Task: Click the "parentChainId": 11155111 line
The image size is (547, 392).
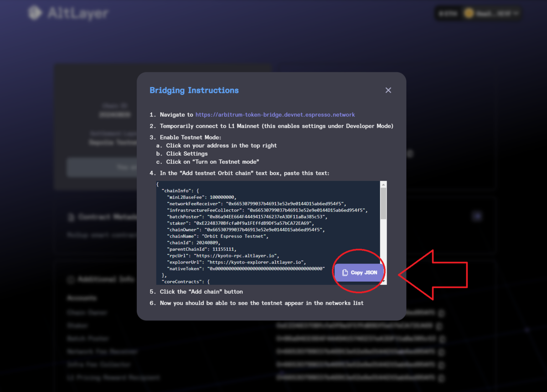Action: (201, 249)
